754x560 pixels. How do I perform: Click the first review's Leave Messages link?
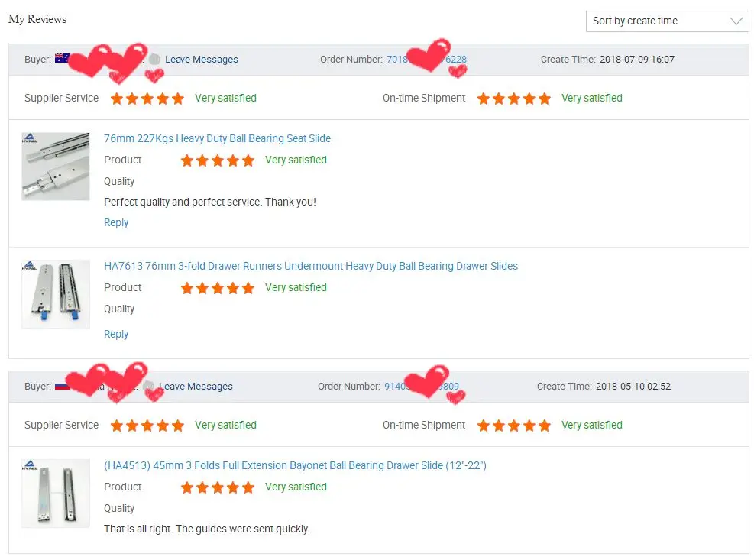click(202, 60)
